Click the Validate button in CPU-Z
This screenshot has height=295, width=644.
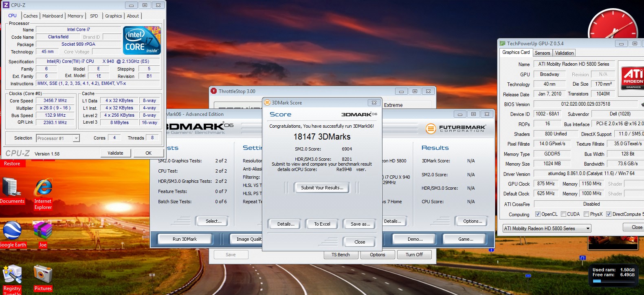click(115, 153)
